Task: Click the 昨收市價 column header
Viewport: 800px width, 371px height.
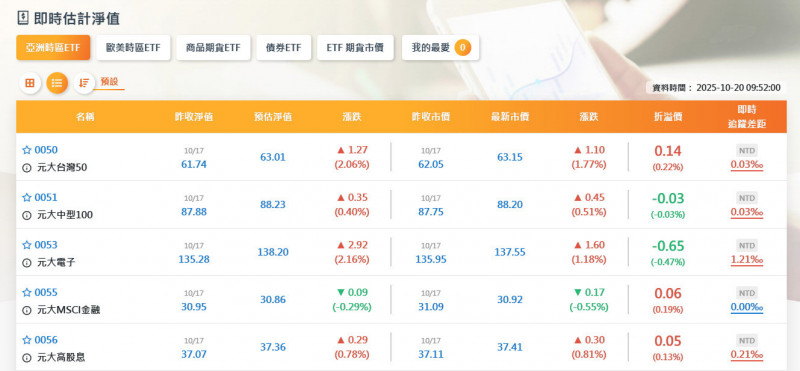Action: tap(431, 117)
